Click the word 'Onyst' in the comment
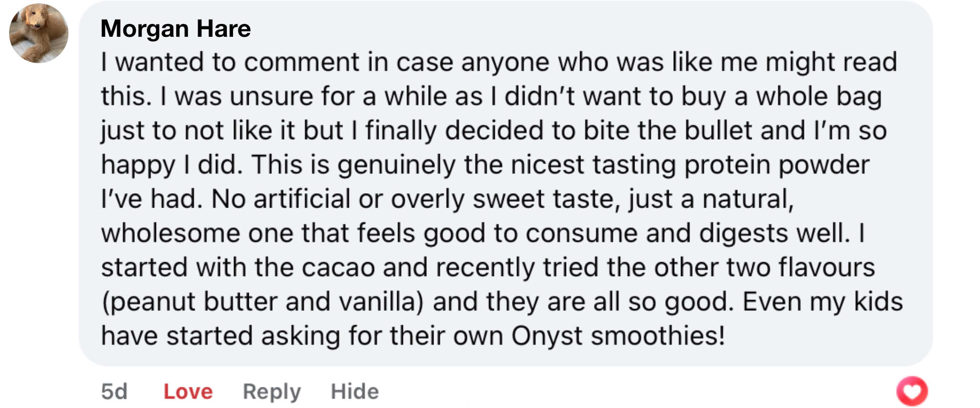Viewport: 980px width, 408px height. (x=546, y=336)
